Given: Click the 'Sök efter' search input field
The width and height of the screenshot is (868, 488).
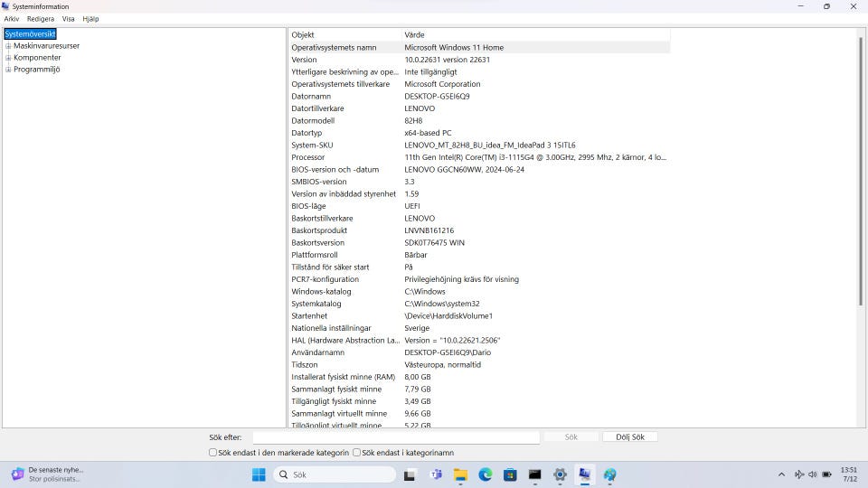Looking at the screenshot, I should point(395,437).
